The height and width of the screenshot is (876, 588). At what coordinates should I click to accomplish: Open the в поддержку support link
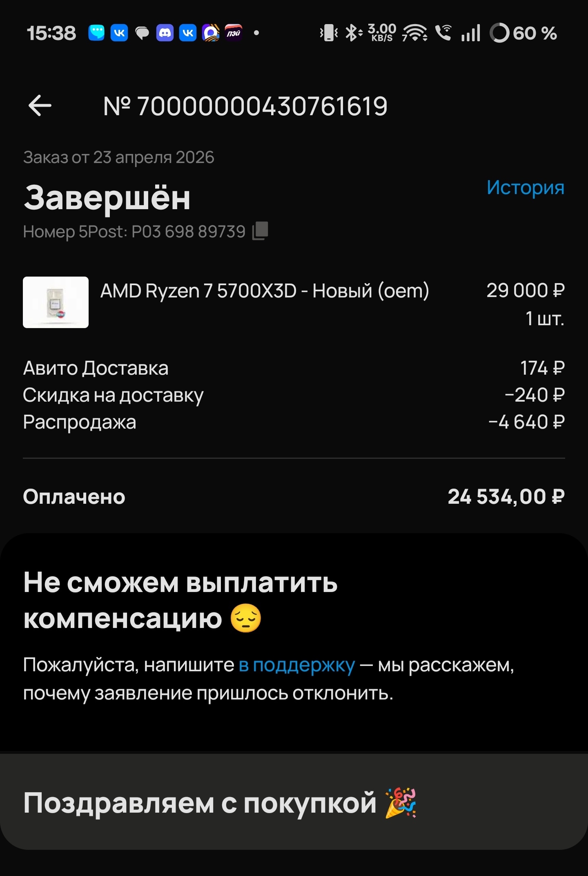[297, 665]
